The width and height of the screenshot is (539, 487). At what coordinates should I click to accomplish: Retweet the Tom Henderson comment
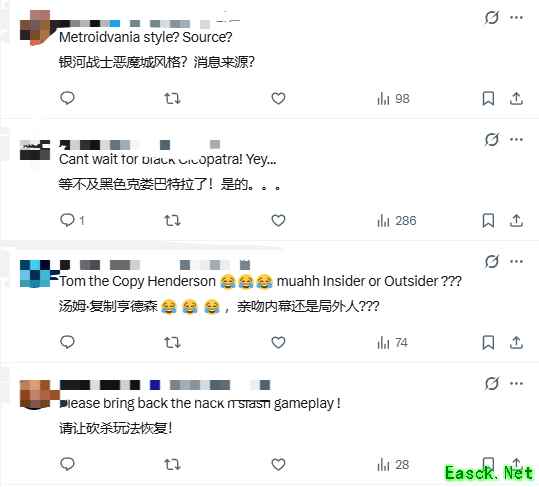click(x=172, y=342)
